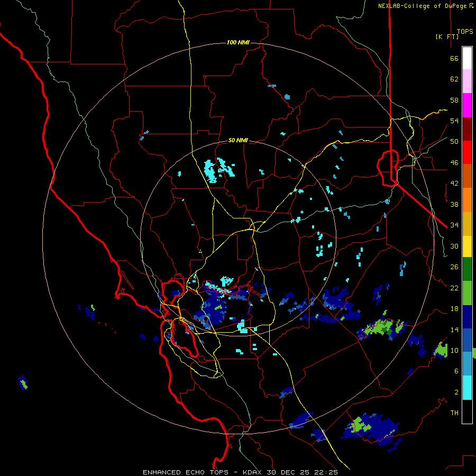Click the legend value 38
The width and height of the screenshot is (476, 476).
454,204
